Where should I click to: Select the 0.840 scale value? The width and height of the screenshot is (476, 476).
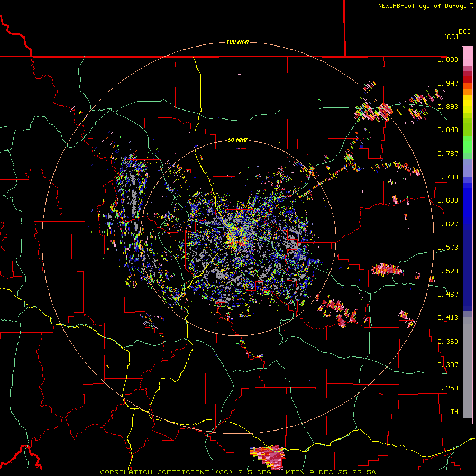tap(448, 130)
